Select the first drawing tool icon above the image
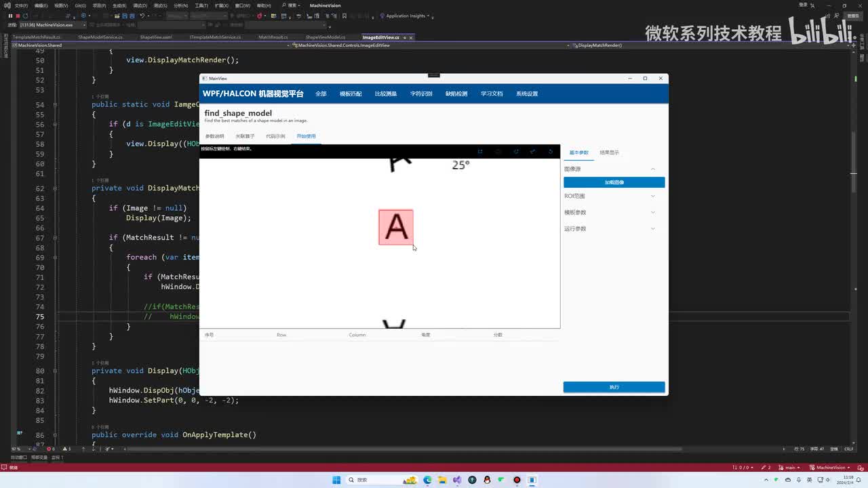This screenshot has height=488, width=868. point(480,152)
